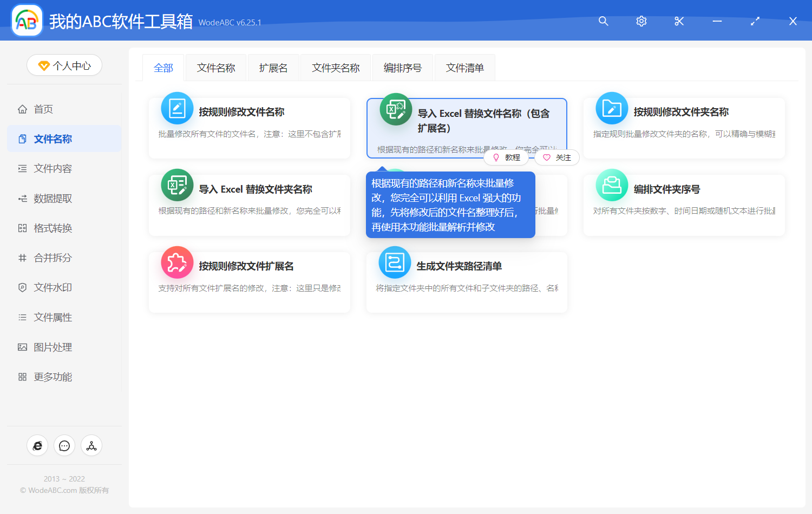The image size is (812, 514).
Task: Open the 按规则修改文件夹名称 folder icon
Action: [611, 108]
